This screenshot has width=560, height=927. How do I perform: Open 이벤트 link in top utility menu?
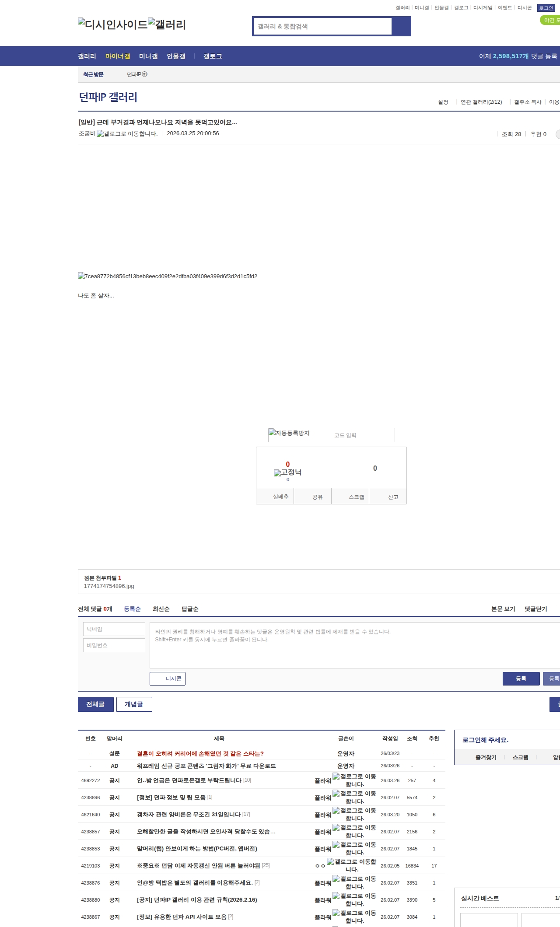(505, 8)
